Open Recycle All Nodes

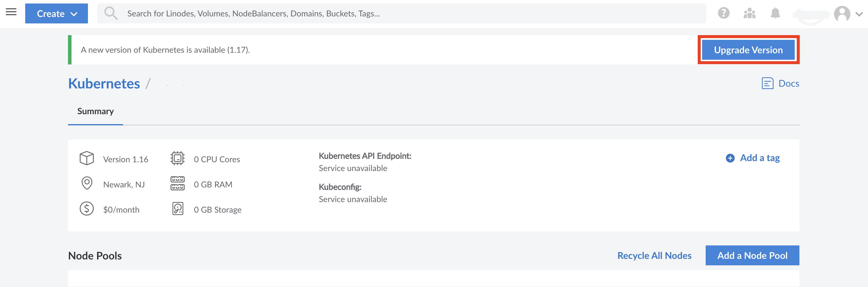click(x=654, y=255)
